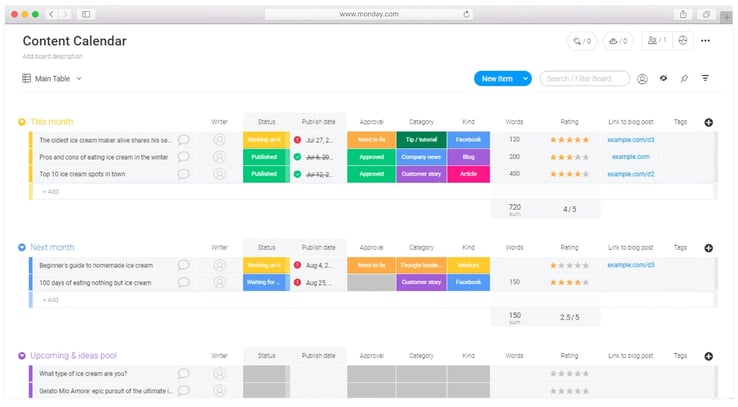Toggle the green check on Jul 12 publish date

point(297,174)
